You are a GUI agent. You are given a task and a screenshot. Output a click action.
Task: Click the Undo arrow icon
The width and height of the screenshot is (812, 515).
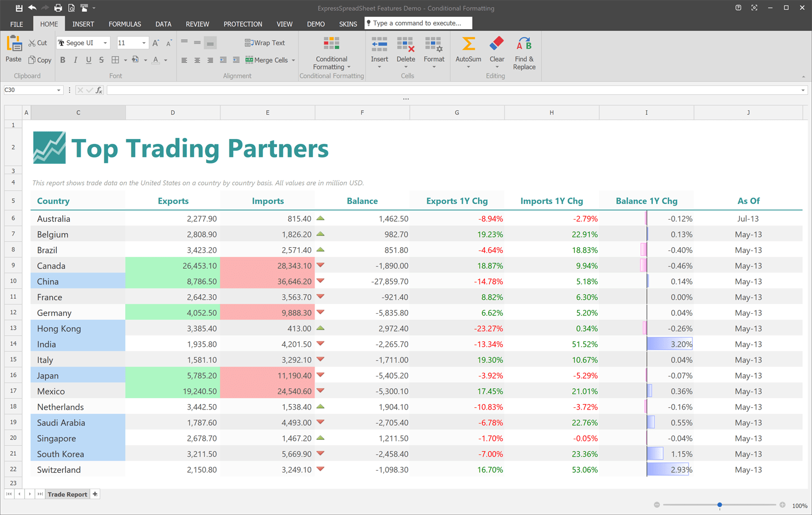pos(32,8)
